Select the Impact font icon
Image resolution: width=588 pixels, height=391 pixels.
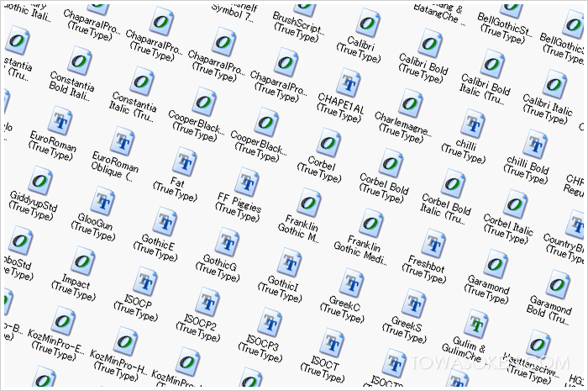(83, 261)
